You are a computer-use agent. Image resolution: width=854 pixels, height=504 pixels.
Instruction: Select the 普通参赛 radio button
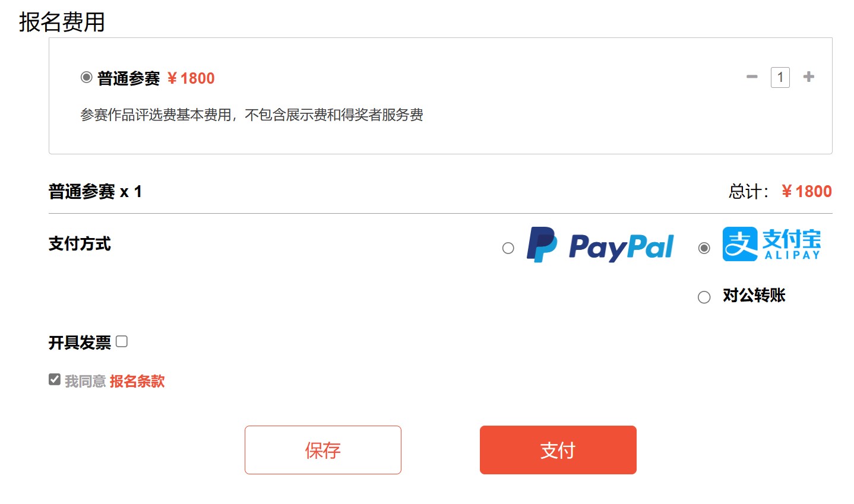click(86, 77)
